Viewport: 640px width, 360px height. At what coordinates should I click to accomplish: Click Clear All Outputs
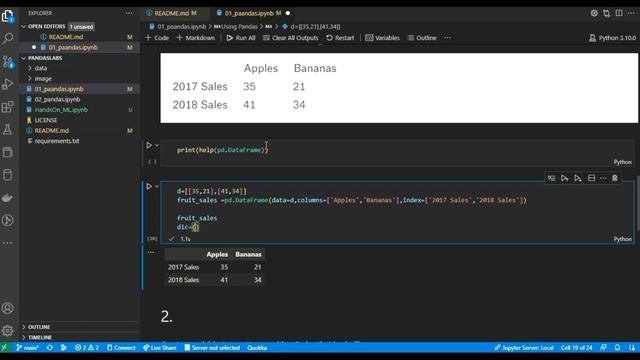(x=291, y=38)
